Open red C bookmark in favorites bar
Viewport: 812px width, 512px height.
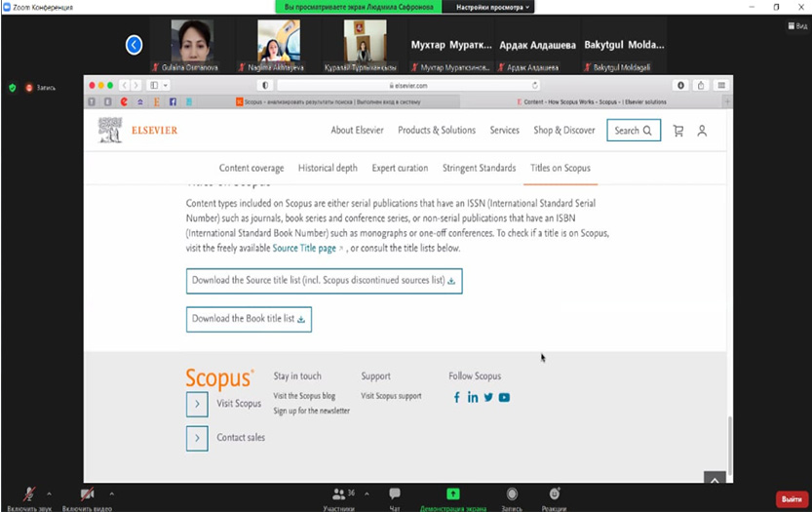124,101
